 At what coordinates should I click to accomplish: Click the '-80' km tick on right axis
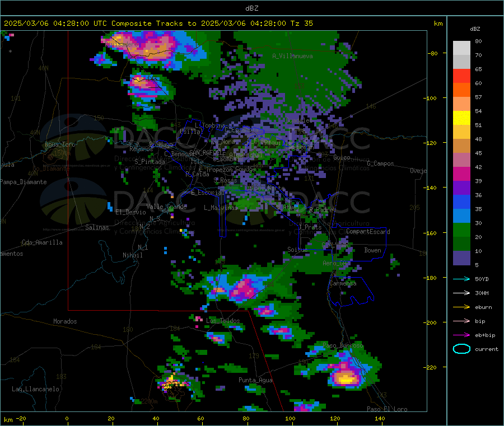pos(432,53)
